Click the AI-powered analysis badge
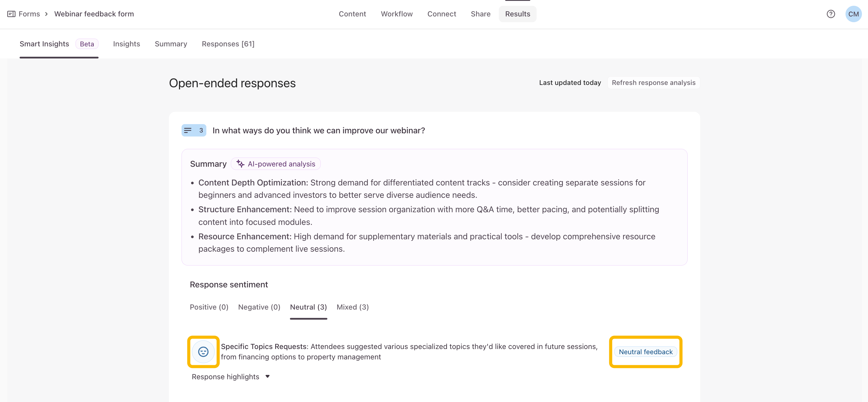Viewport: 868px width, 402px height. pyautogui.click(x=281, y=164)
